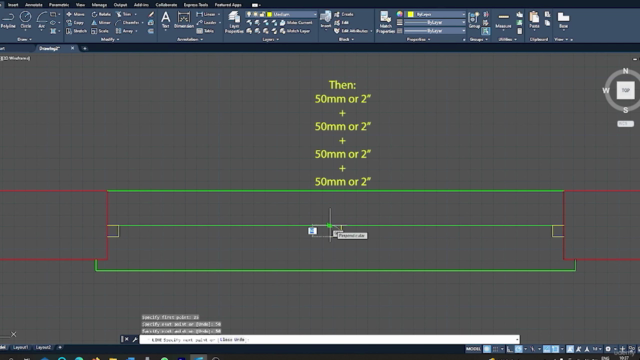Toggle snap mode in status bar

click(x=496, y=349)
